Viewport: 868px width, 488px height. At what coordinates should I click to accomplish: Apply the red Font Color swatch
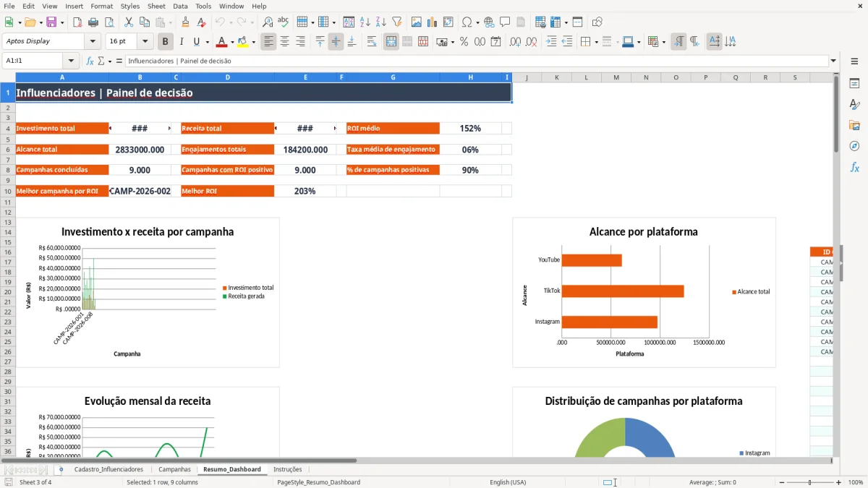(222, 42)
